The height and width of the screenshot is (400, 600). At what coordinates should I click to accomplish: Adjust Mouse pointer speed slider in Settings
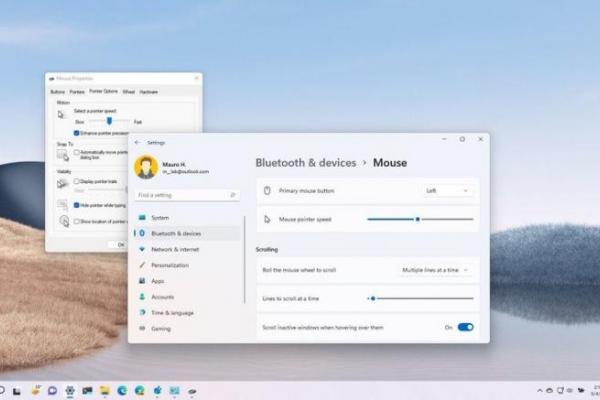[x=420, y=219]
